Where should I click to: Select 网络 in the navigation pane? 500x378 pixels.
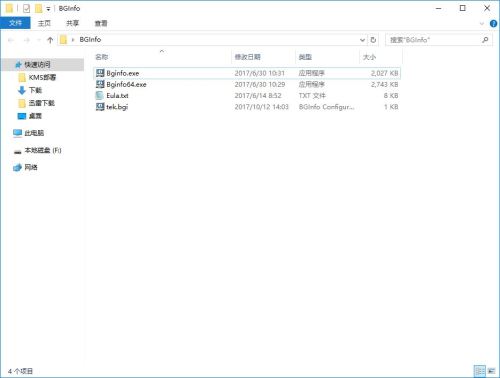[31, 167]
